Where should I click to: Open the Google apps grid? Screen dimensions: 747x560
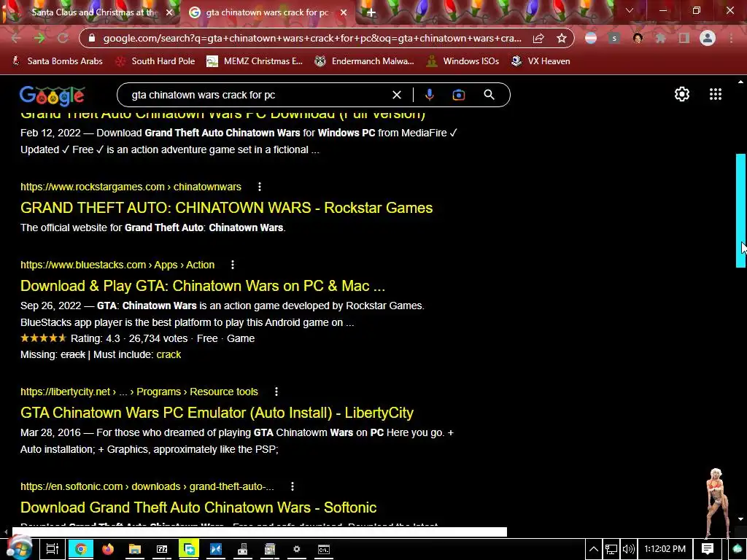point(715,94)
